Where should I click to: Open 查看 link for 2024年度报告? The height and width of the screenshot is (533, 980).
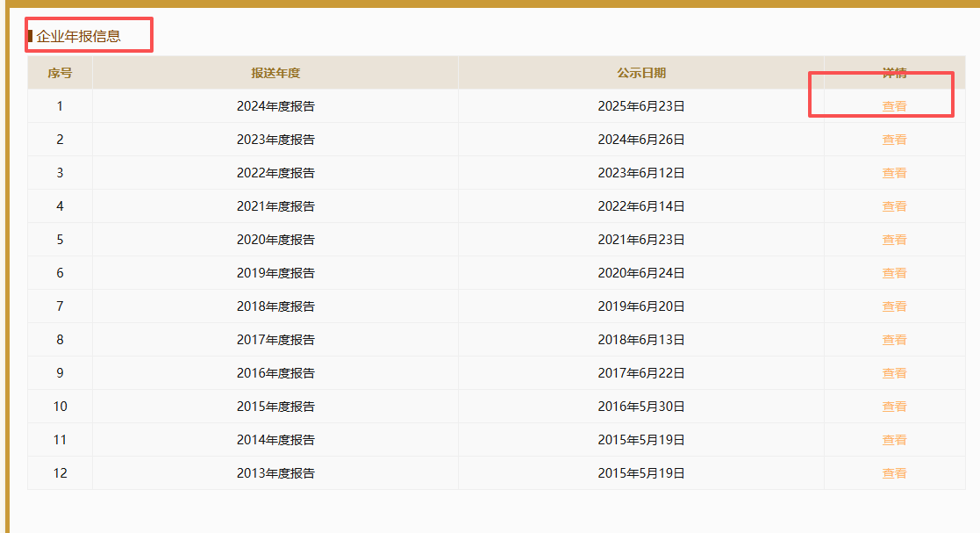point(894,106)
